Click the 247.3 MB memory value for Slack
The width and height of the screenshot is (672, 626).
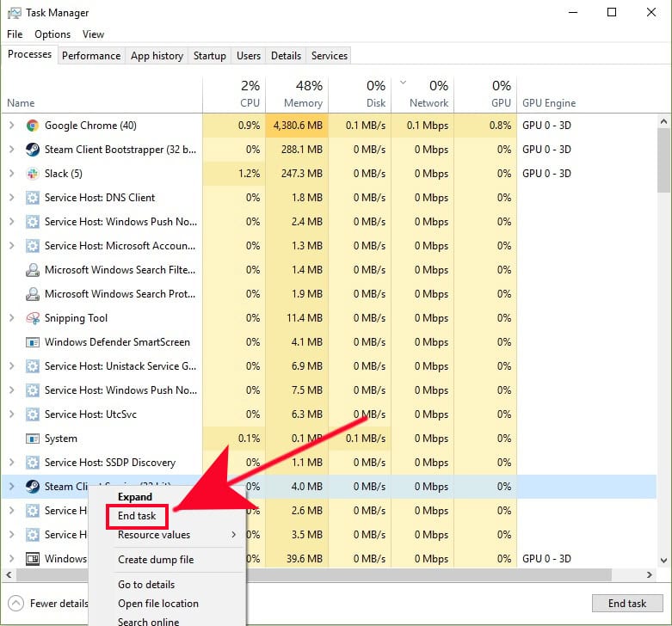(x=302, y=174)
